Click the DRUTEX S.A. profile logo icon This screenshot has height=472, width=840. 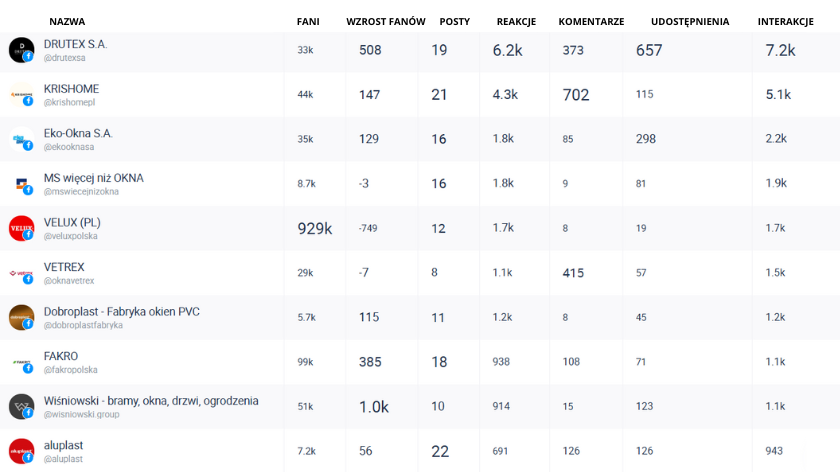point(21,50)
